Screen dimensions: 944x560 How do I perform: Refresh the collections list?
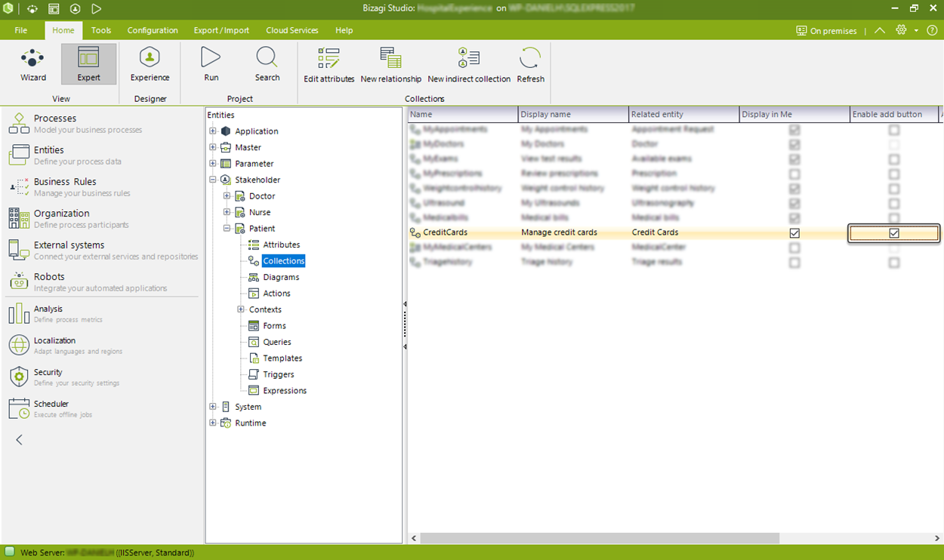point(530,65)
